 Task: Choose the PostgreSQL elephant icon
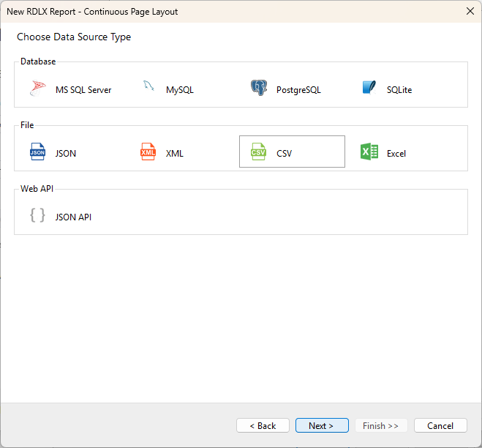tap(258, 89)
